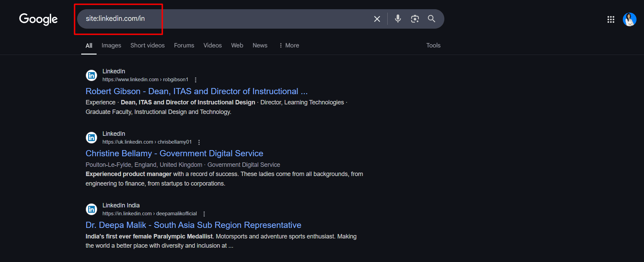Click the in.linkedin.com › deepamalikofficial URL

[x=150, y=214]
